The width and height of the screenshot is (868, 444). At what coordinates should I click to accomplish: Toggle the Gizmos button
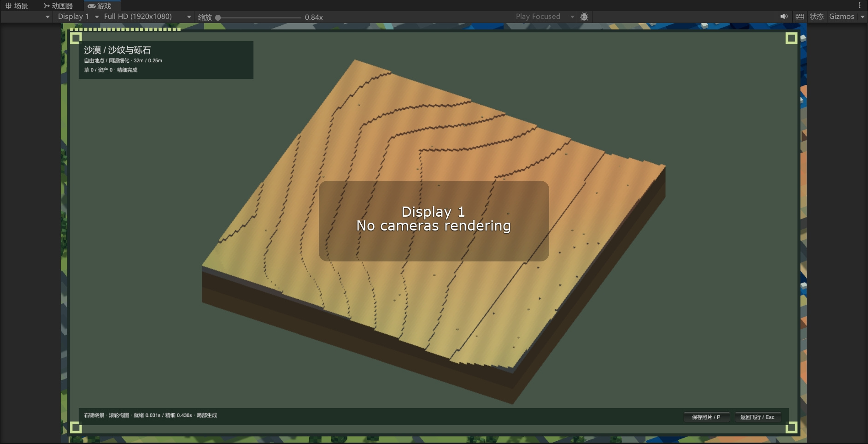[x=842, y=17]
